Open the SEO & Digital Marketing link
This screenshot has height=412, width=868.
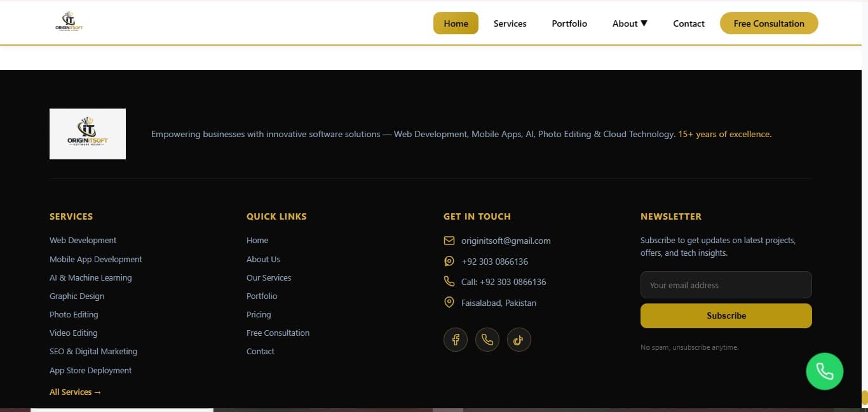pyautogui.click(x=93, y=351)
